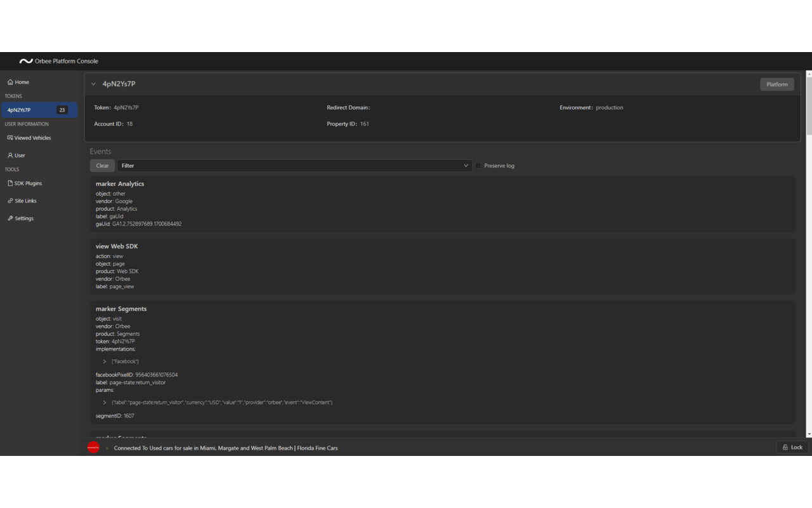Collapse the 4pN2Ys7P token details
Image resolution: width=812 pixels, height=508 pixels.
pos(93,84)
